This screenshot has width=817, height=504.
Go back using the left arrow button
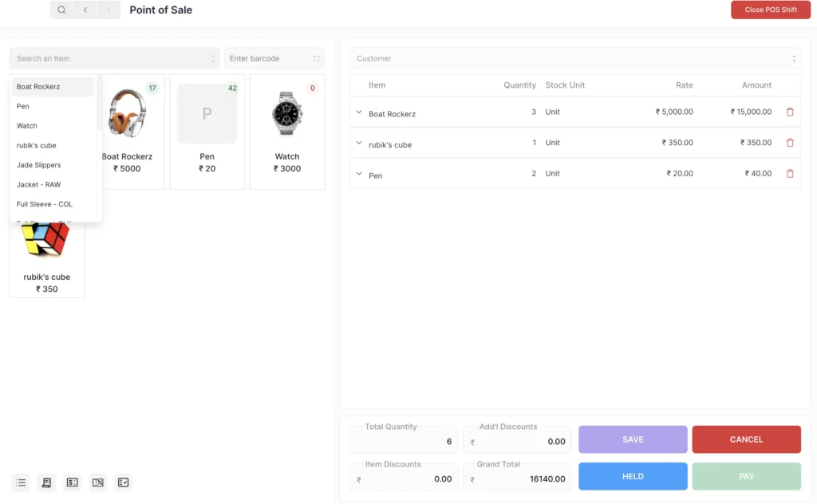click(85, 10)
